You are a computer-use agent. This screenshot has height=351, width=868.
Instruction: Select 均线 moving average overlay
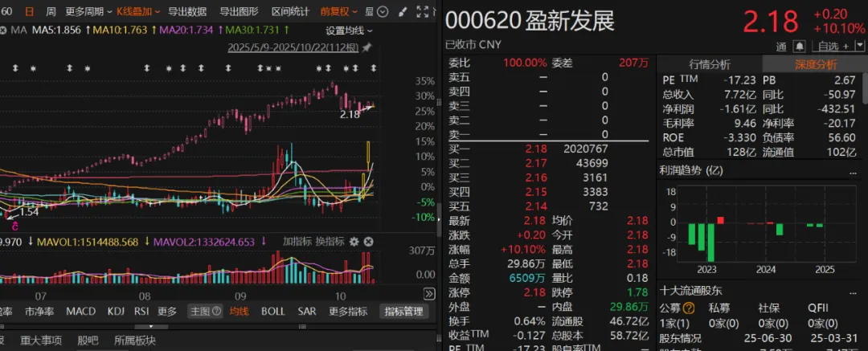(239, 311)
